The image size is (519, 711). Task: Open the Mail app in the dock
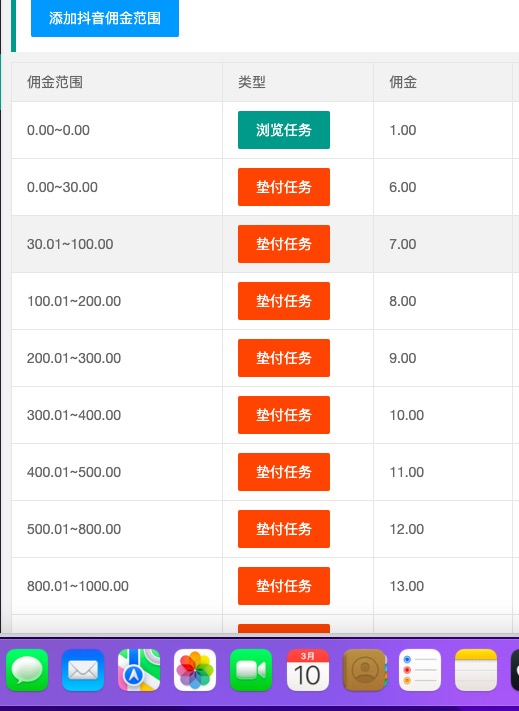83,670
